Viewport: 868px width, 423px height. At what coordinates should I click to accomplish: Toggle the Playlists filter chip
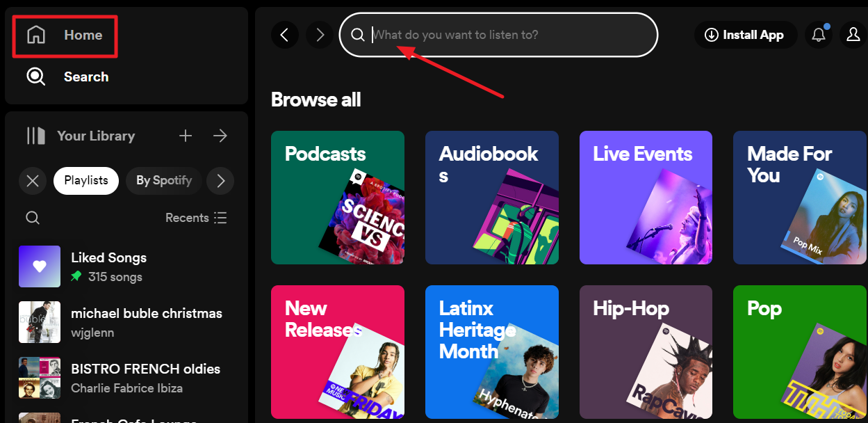point(86,181)
